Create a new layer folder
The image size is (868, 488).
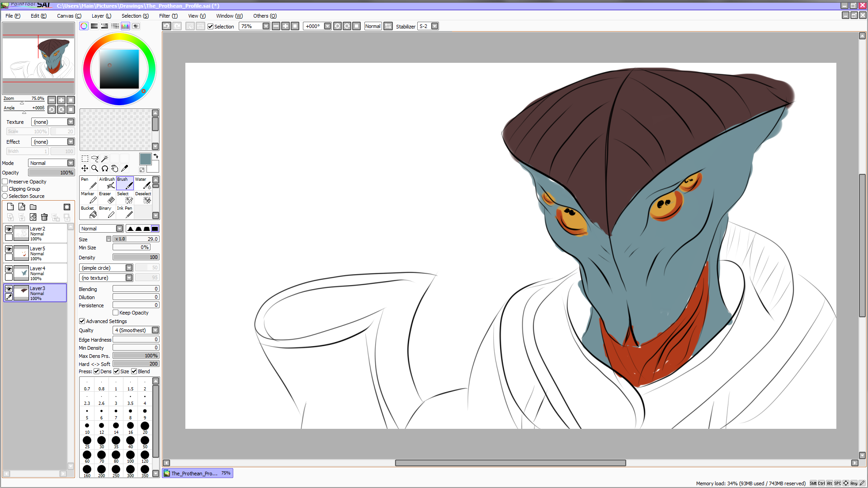click(33, 207)
